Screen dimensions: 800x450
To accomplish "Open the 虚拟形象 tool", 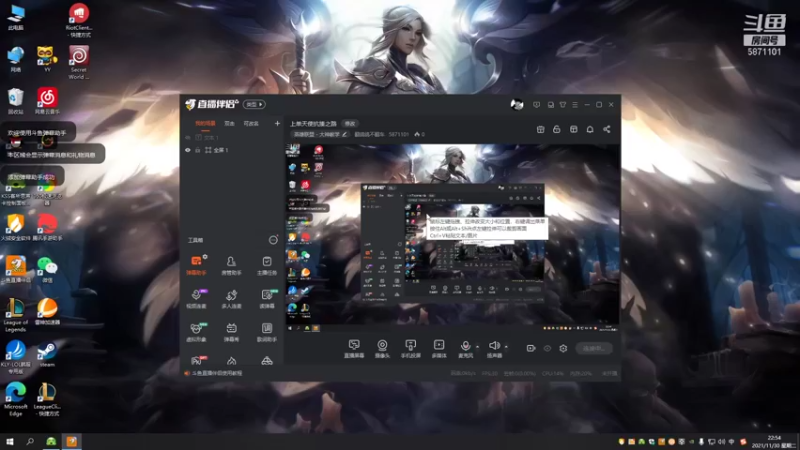I will (x=196, y=332).
